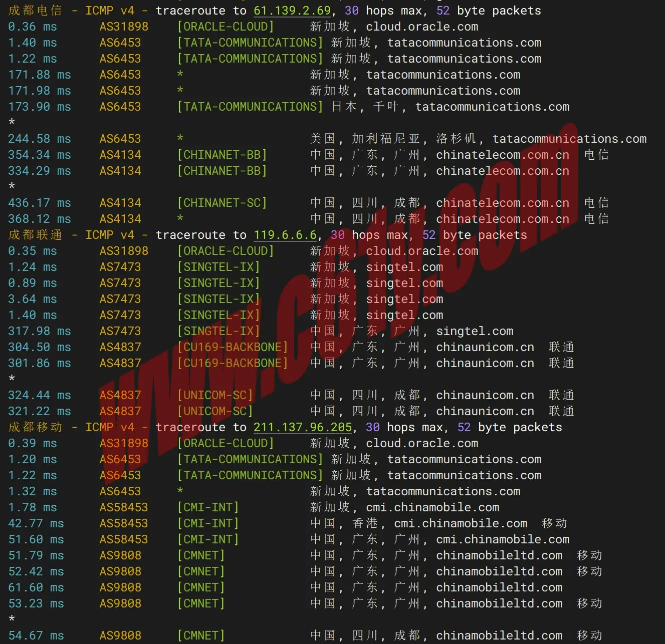This screenshot has height=644, width=665.
Task: Select the [CHINANET-SC] network label
Action: 222,203
